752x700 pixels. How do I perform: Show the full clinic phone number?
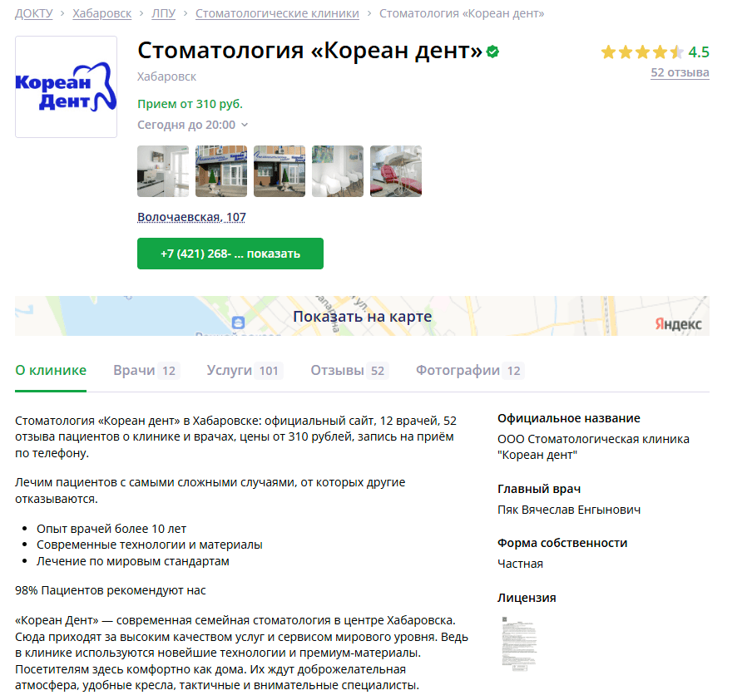[x=230, y=254]
